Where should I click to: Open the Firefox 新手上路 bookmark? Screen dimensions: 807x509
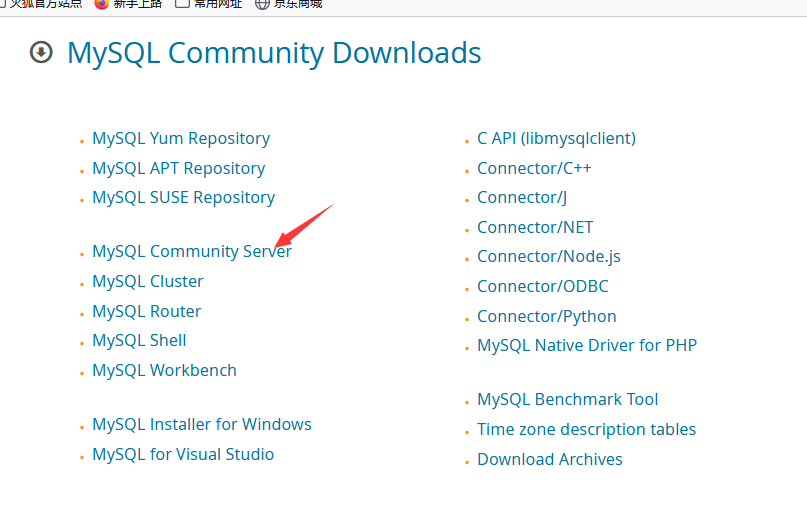coord(129,4)
